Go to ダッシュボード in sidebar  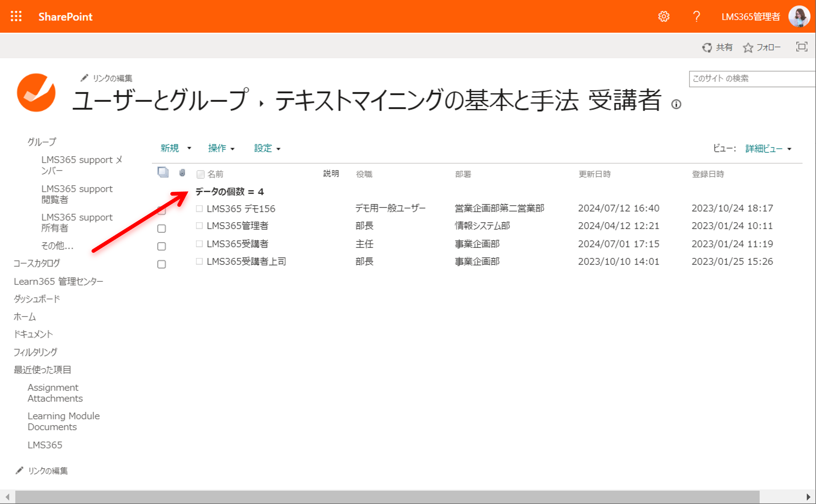pyautogui.click(x=37, y=299)
